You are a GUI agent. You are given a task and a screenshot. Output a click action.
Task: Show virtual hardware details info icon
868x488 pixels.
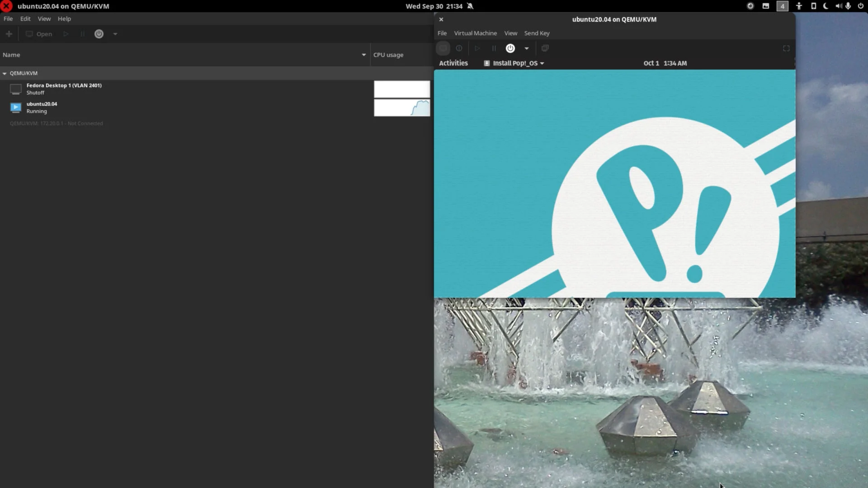[459, 48]
